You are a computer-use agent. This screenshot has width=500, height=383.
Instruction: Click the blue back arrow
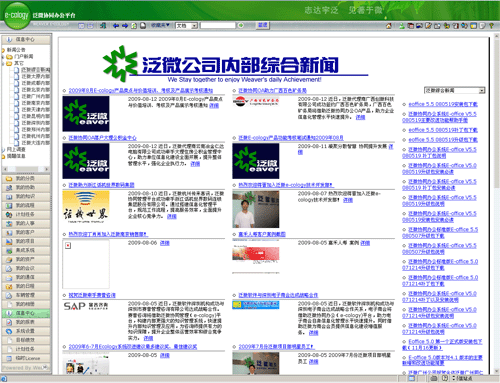pos(116,26)
